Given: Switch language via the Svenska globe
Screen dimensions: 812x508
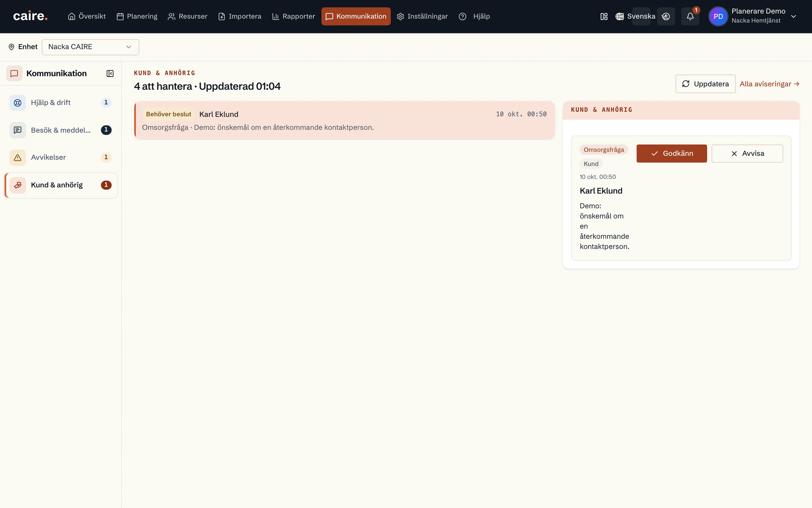Looking at the screenshot, I should click(635, 16).
